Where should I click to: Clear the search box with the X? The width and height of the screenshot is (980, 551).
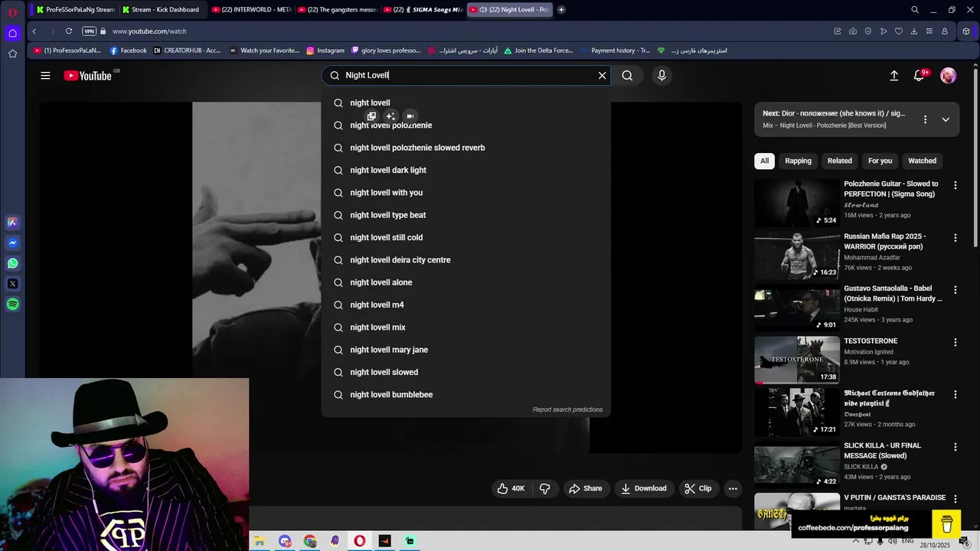click(x=602, y=75)
